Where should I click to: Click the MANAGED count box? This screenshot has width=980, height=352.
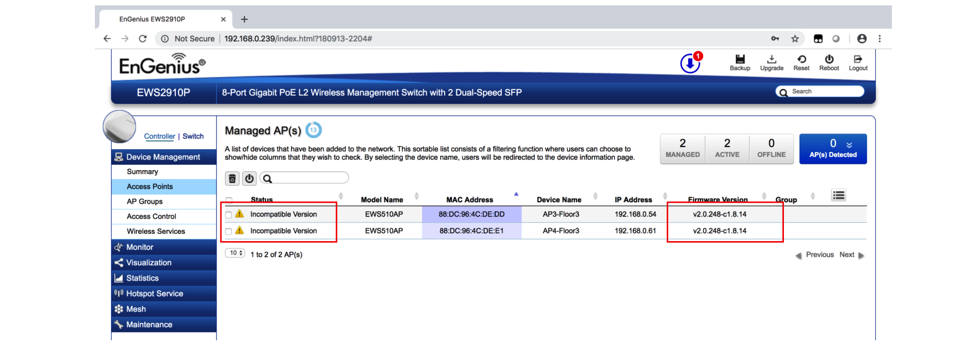point(683,149)
